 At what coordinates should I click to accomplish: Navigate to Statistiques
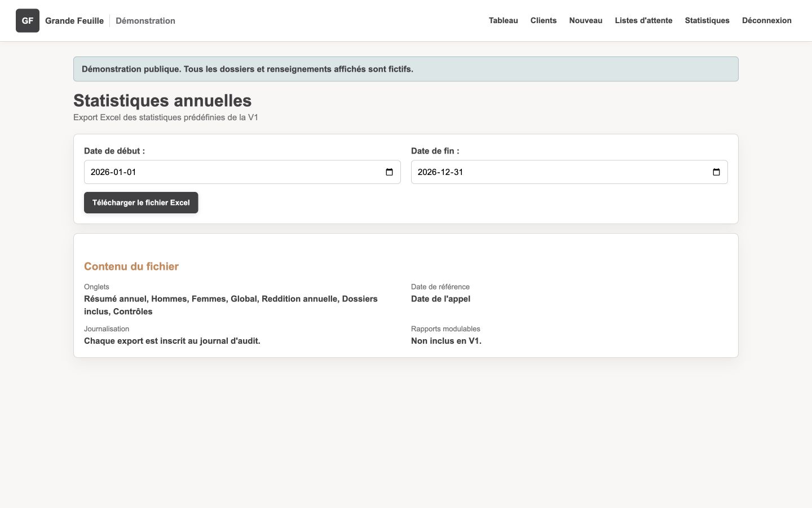coord(707,20)
